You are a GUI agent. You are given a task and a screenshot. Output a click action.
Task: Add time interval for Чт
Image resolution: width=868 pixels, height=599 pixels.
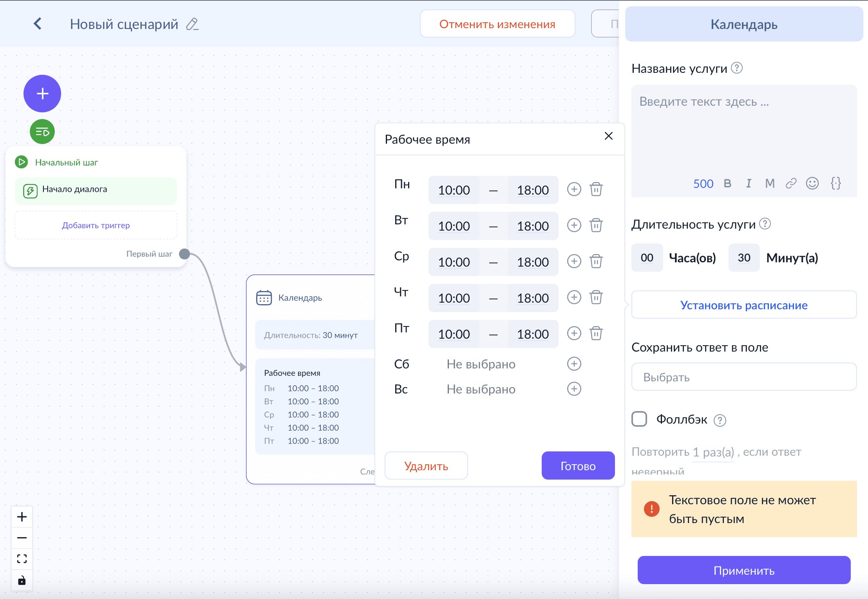coord(574,298)
